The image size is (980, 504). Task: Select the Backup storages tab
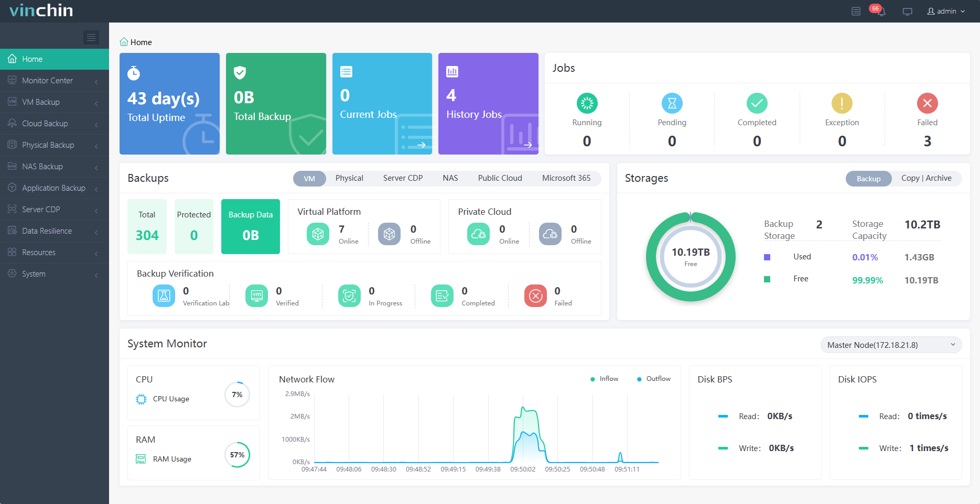point(869,179)
